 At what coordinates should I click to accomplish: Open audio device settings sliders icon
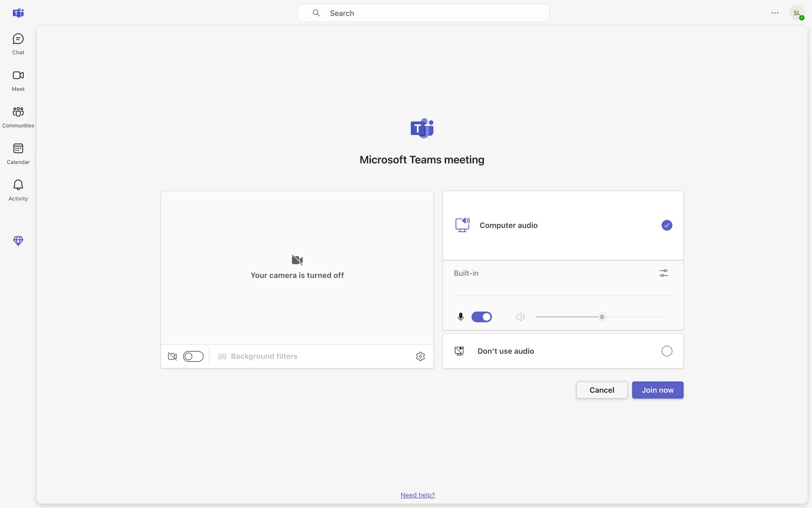click(664, 273)
